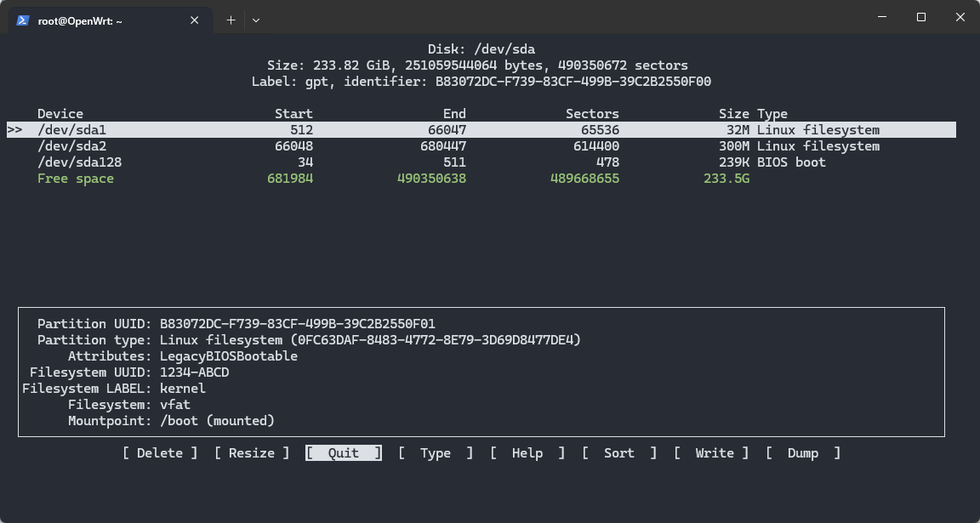Close the root@OpenWrt terminal tab

(193, 20)
